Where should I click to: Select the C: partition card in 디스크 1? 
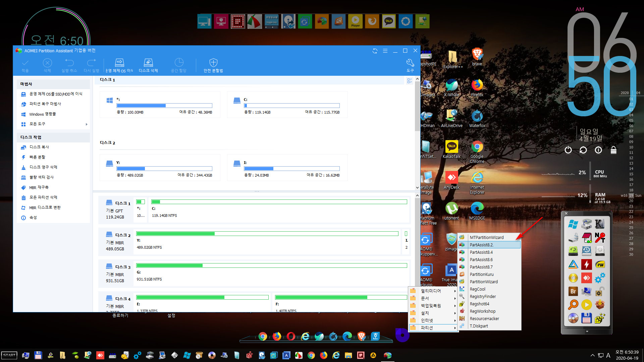287,105
